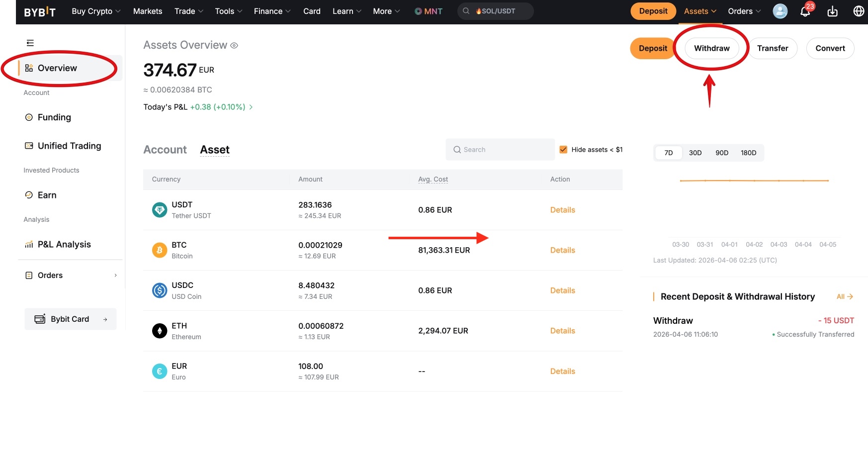868x466 pixels.
Task: Click the USDT Tether coin icon
Action: 160,210
